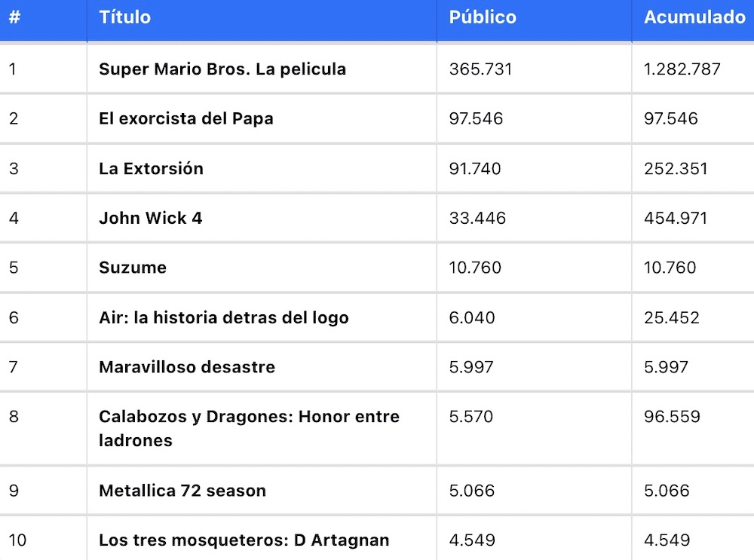Click La Extorsión movie title
This screenshot has width=754, height=560.
click(x=151, y=169)
